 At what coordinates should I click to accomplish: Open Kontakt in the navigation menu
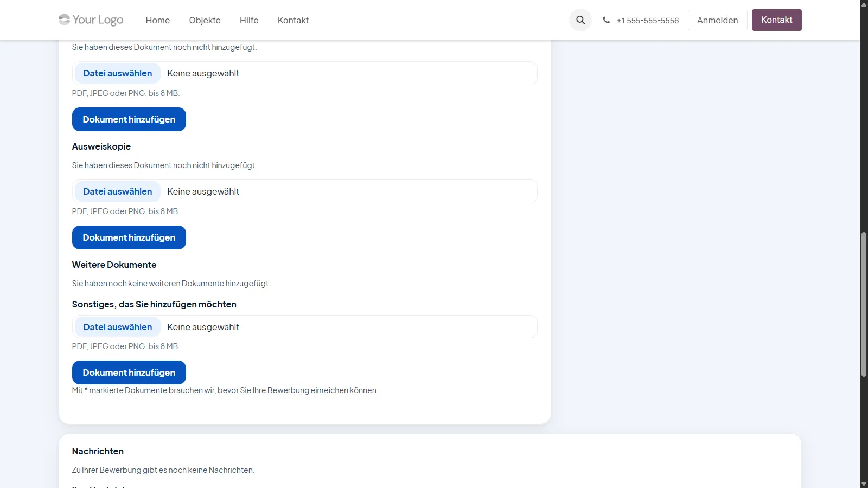[293, 20]
